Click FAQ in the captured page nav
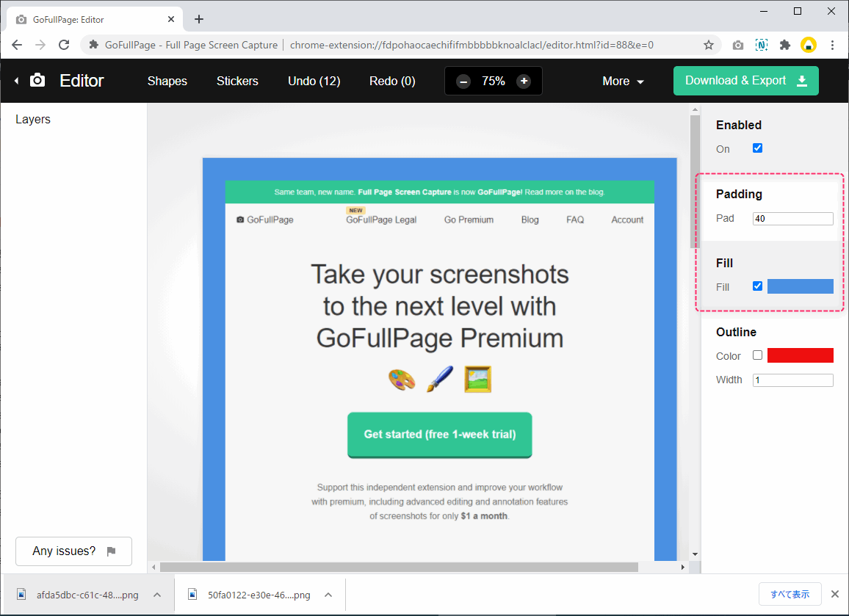849x616 pixels. (x=575, y=220)
